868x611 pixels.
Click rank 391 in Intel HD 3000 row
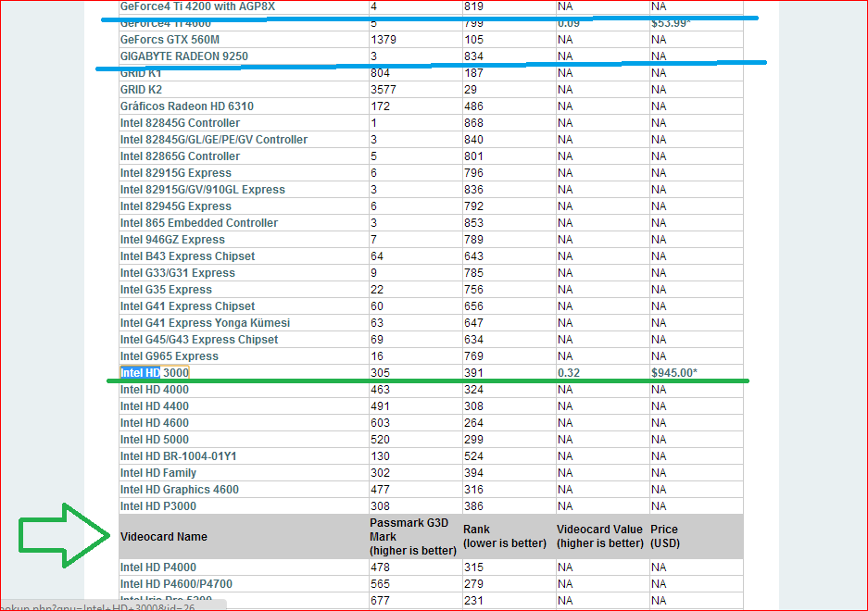coord(474,372)
